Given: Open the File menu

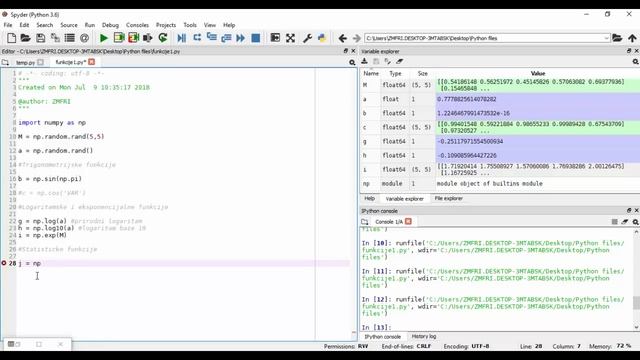Looking at the screenshot, I should click(x=8, y=25).
